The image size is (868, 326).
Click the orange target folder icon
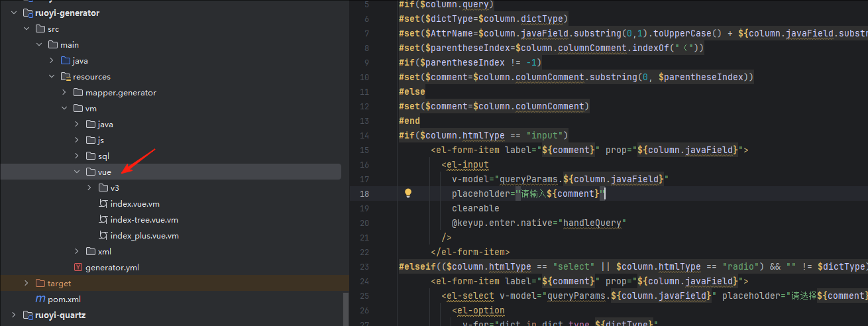[40, 284]
